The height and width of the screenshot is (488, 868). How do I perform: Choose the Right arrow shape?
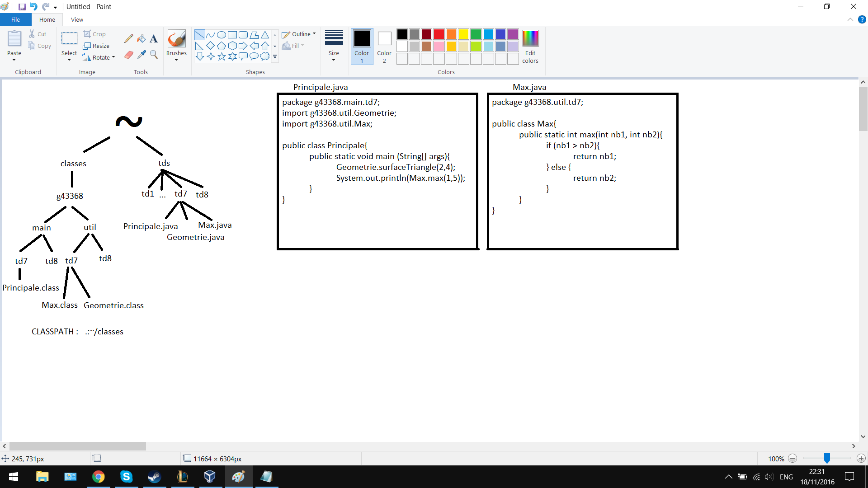243,46
